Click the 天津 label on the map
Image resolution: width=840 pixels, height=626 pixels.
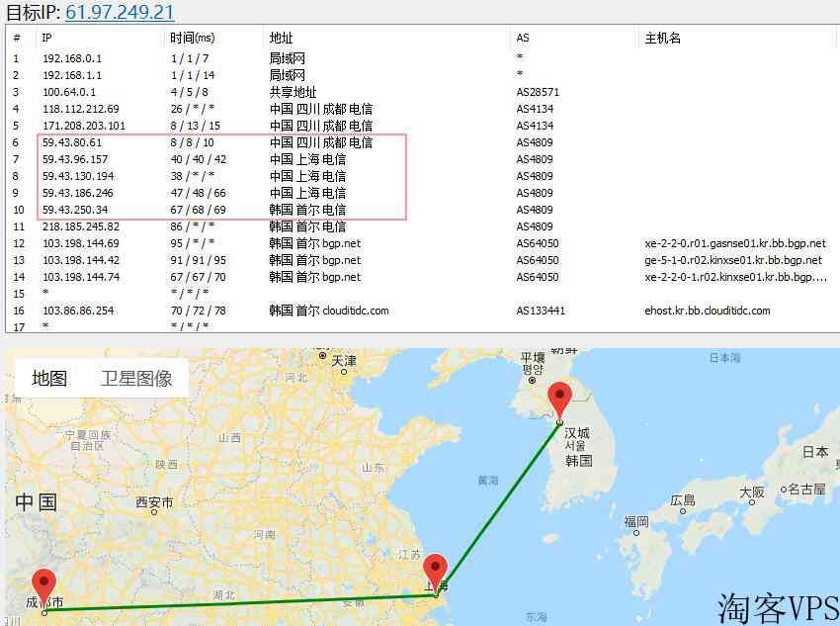343,360
